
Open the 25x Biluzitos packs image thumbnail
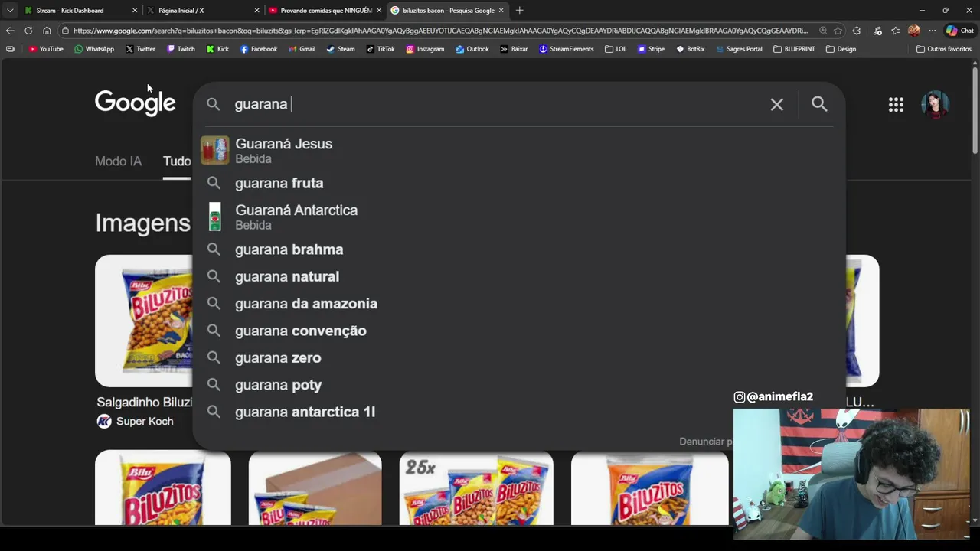pos(476,489)
